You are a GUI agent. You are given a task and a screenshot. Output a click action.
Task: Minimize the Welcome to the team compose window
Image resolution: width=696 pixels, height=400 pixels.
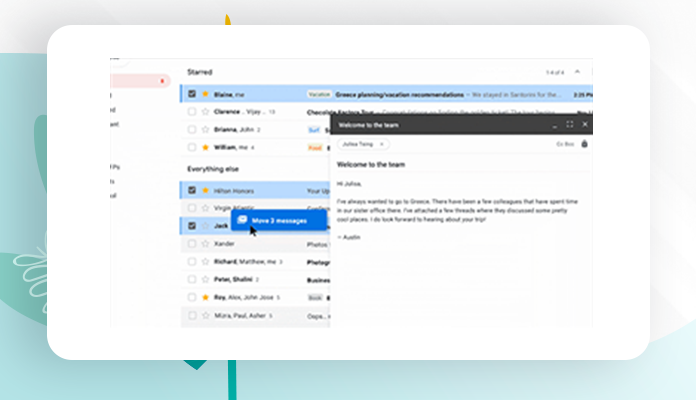[x=554, y=125]
